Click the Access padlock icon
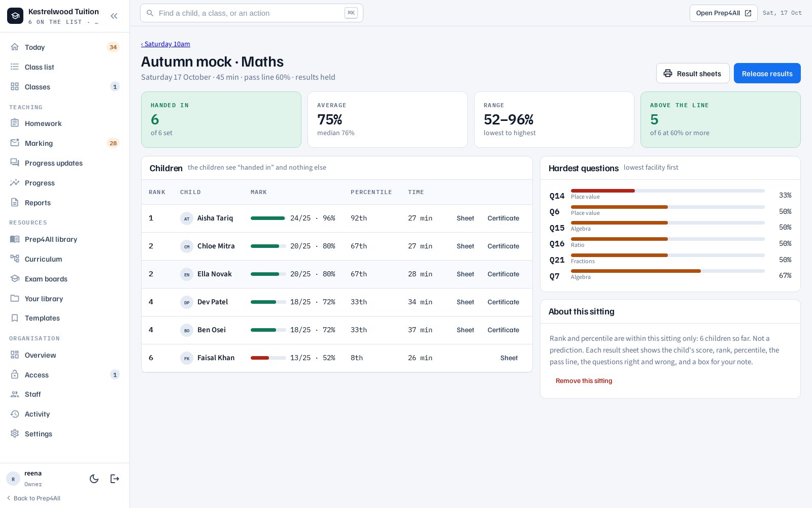Viewport: 812px width, 508px height. tap(15, 374)
